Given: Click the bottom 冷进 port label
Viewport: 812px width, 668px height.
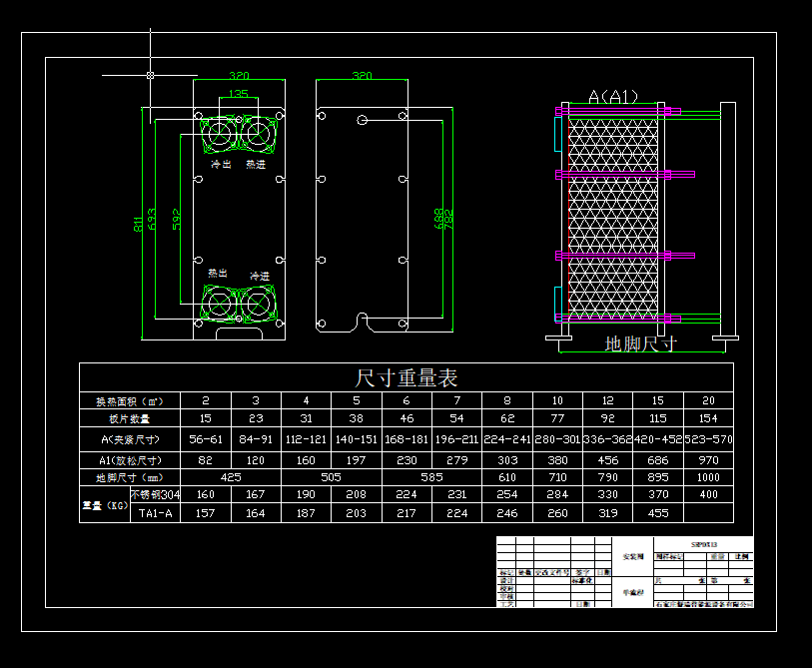Looking at the screenshot, I should click(x=260, y=276).
